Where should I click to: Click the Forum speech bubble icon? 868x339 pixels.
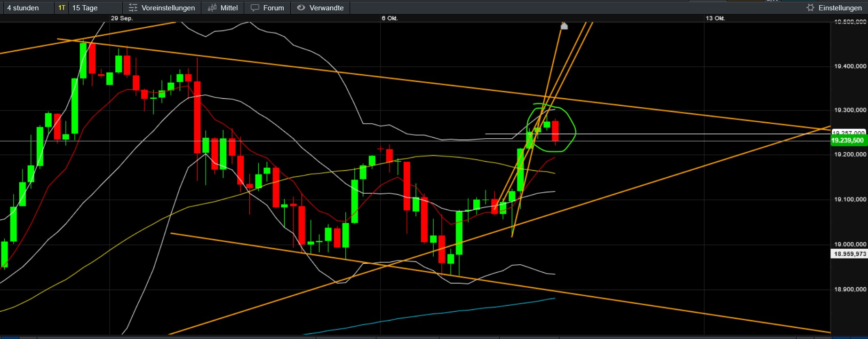point(255,8)
